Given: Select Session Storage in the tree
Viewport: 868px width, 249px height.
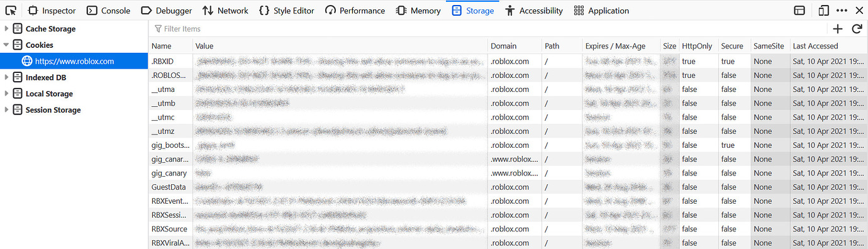Looking at the screenshot, I should 53,110.
